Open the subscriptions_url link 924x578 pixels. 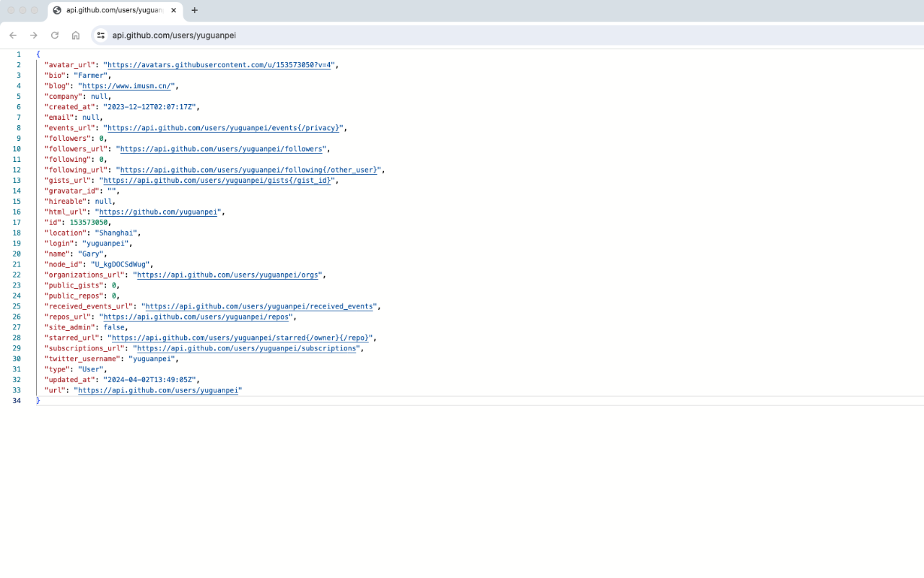(247, 348)
